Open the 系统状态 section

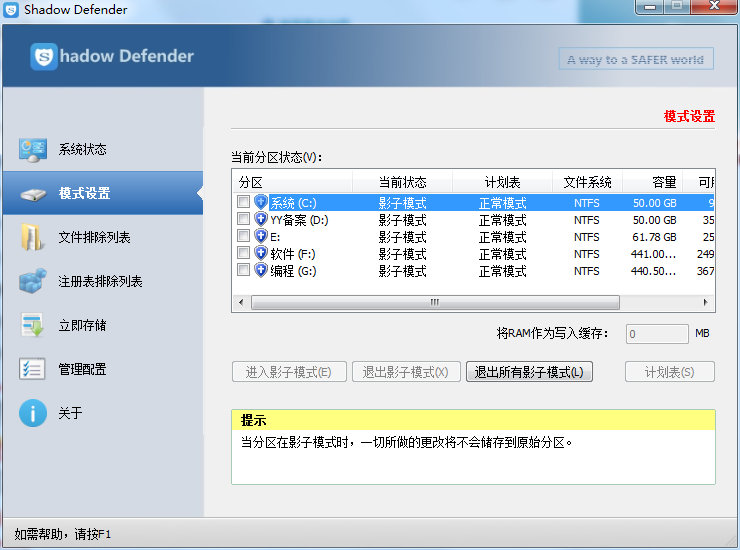tap(103, 150)
